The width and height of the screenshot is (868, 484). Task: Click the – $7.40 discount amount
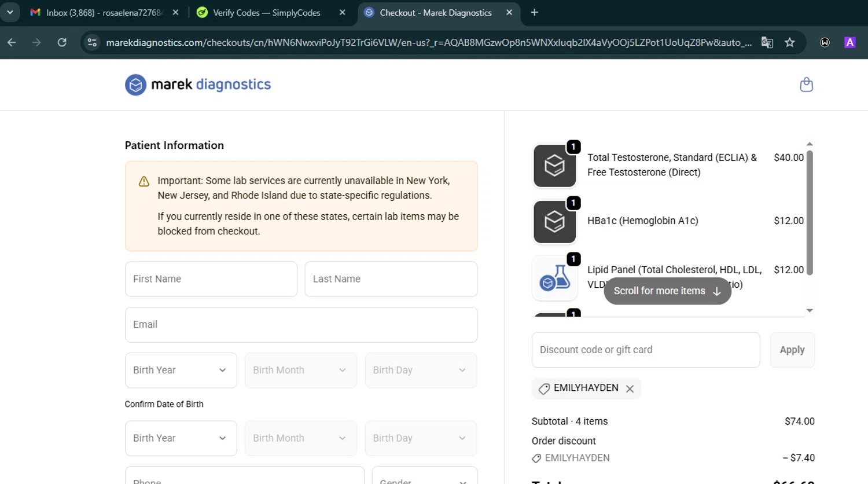tap(799, 458)
